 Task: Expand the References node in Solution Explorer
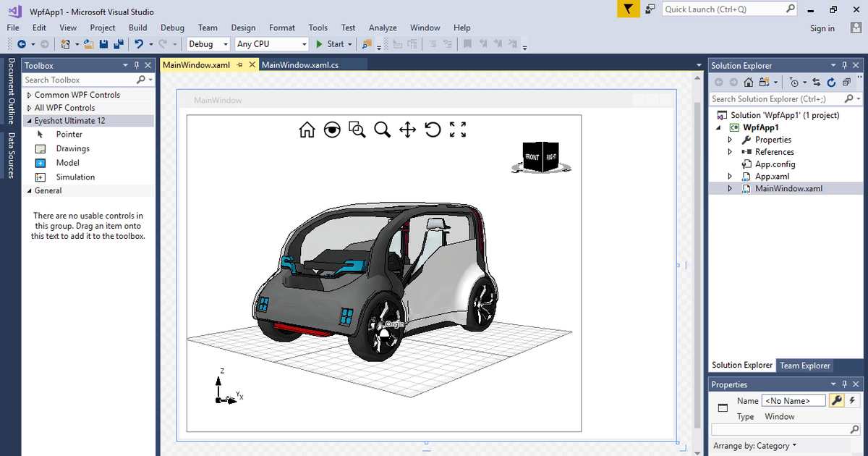coord(730,152)
